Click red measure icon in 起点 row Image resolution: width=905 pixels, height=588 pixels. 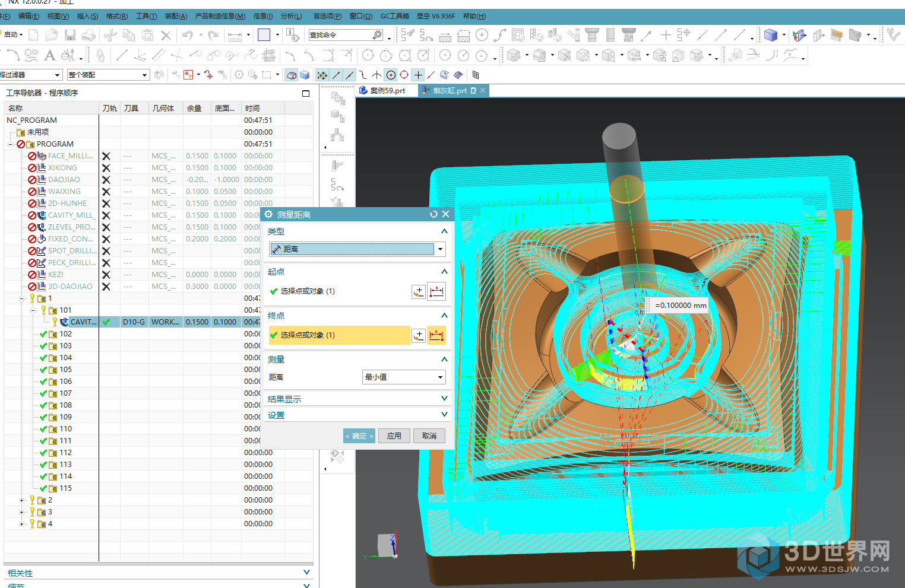(x=436, y=291)
